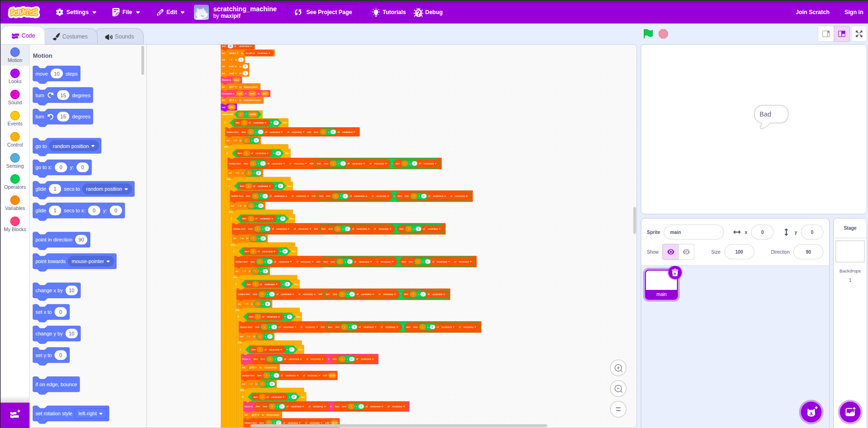Select the Variables category color circle

pyautogui.click(x=15, y=200)
